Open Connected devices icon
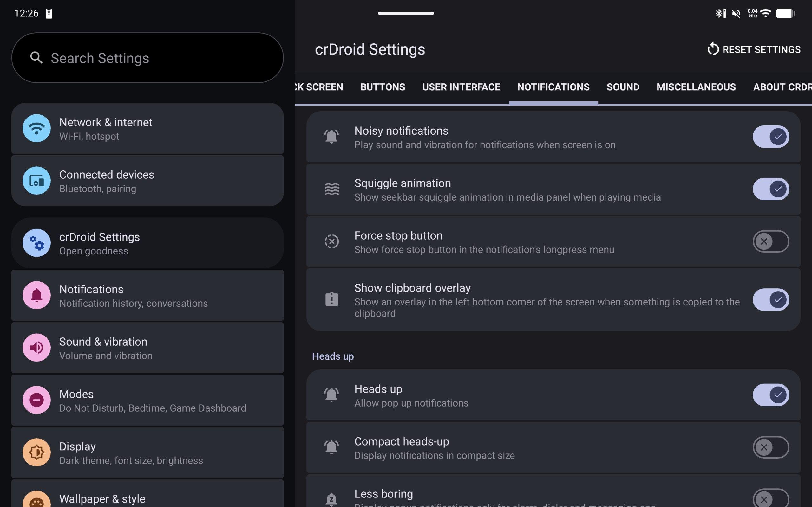Image resolution: width=812 pixels, height=507 pixels. [x=36, y=181]
